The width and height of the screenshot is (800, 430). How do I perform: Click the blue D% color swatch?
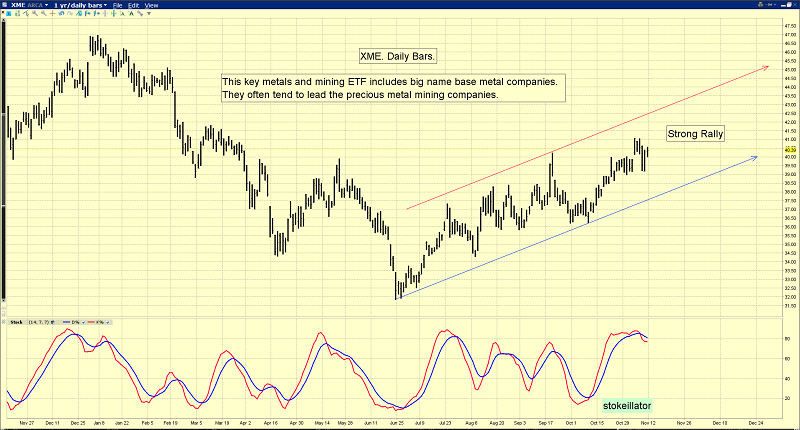[x=66, y=322]
